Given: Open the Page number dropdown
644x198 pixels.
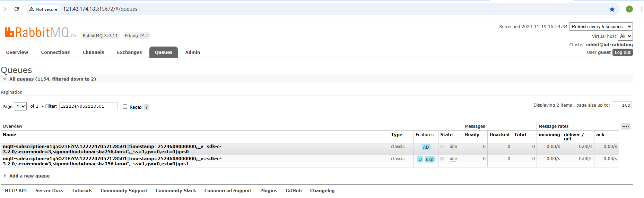Looking at the screenshot, I should coord(20,106).
